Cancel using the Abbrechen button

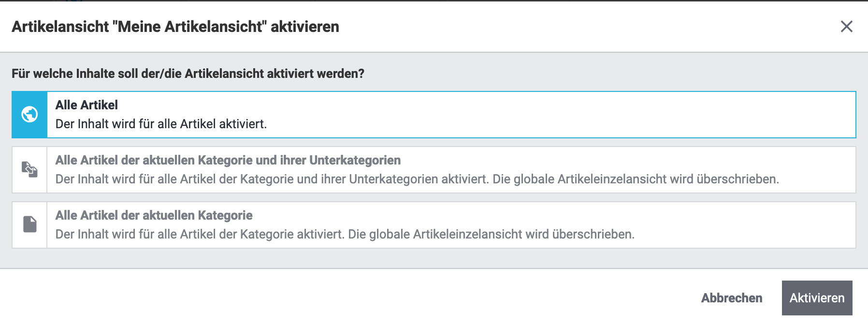(x=731, y=298)
